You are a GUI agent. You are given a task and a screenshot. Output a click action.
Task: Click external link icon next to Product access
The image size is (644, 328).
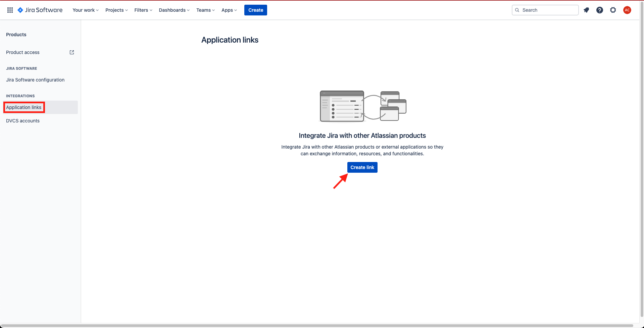pyautogui.click(x=72, y=52)
